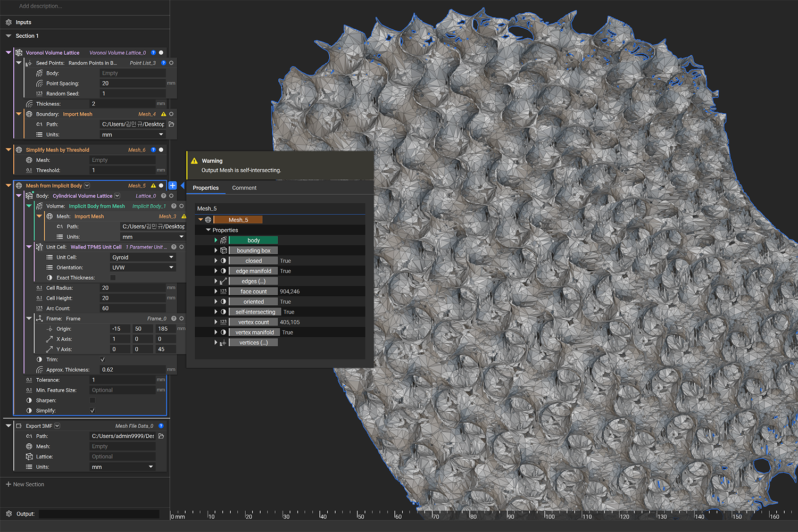Open the Orientation UVW dropdown

(143, 268)
